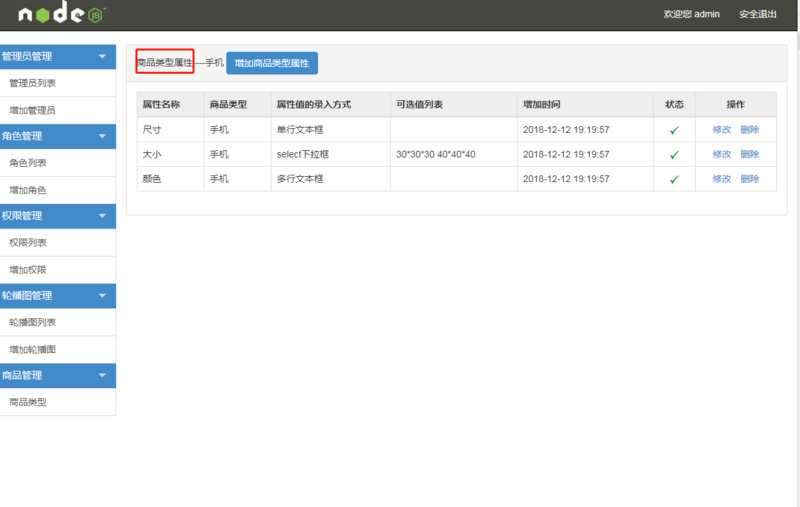Select the 尺寸 attribute name cell
The width and height of the screenshot is (800, 507).
[170, 130]
